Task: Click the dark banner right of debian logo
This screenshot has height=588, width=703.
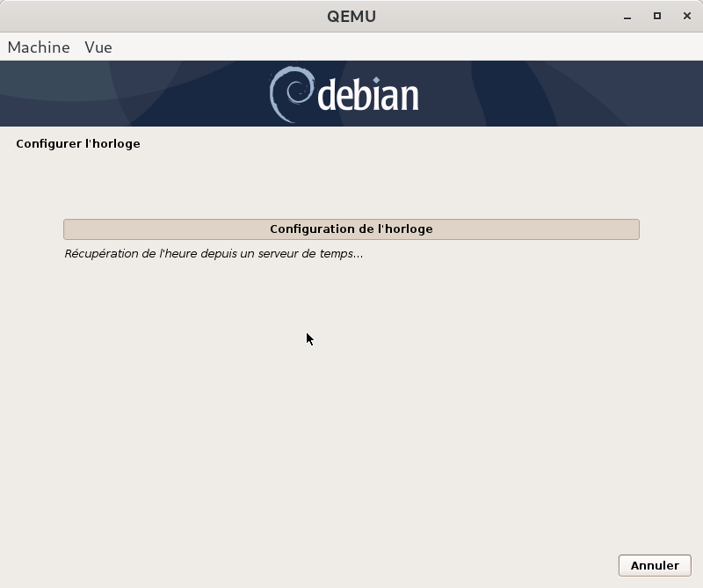Action: click(562, 94)
